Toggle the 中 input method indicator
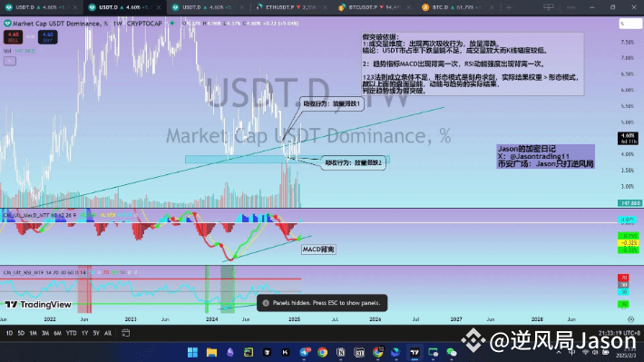 571,353
